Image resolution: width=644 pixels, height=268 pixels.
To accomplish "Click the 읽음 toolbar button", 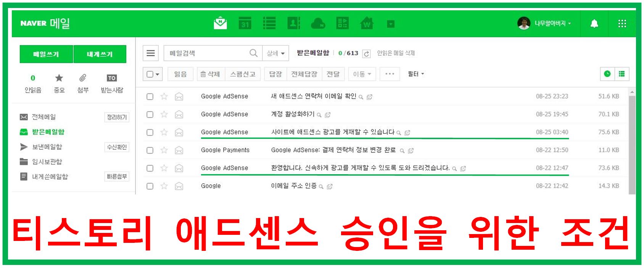I will 180,74.
